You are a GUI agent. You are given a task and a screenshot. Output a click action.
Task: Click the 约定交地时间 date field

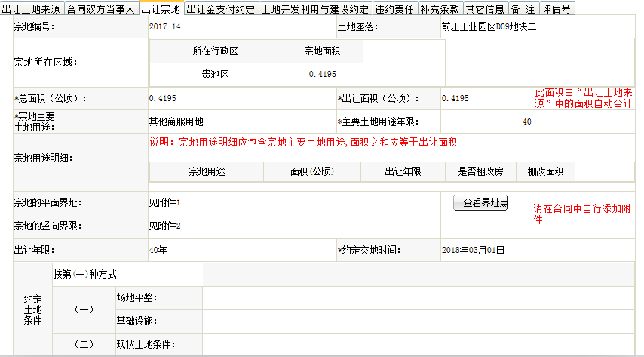pyautogui.click(x=486, y=250)
